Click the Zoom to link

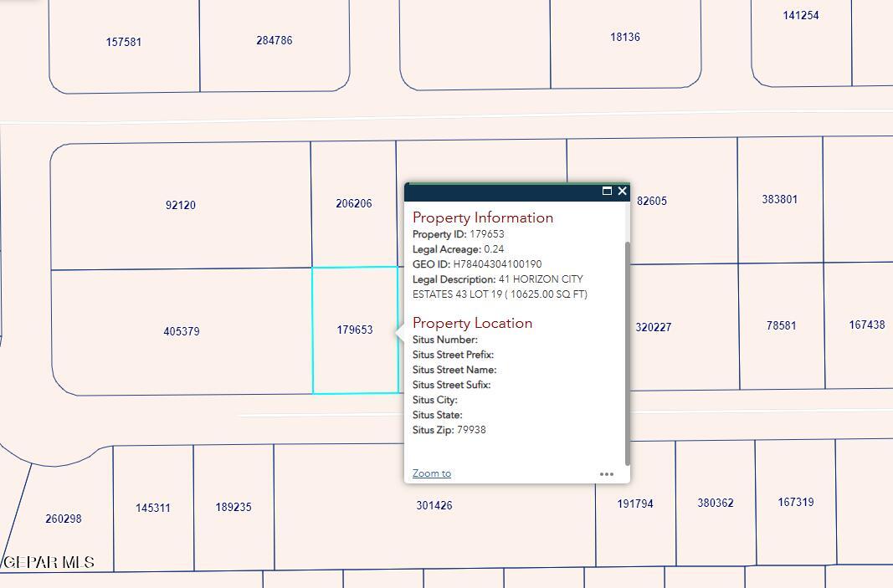[x=432, y=473]
